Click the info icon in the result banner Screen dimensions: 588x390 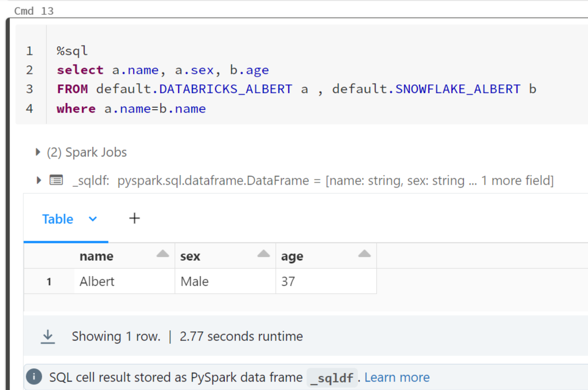(x=34, y=377)
